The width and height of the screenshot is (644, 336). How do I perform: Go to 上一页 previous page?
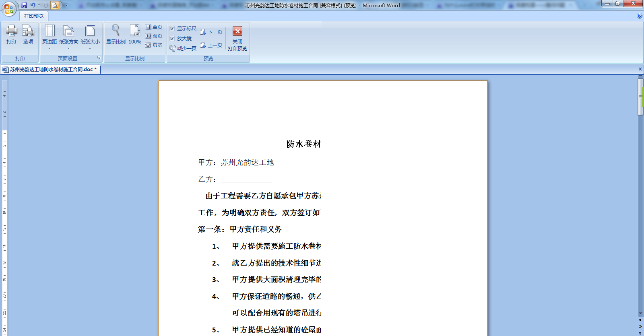pyautogui.click(x=211, y=45)
